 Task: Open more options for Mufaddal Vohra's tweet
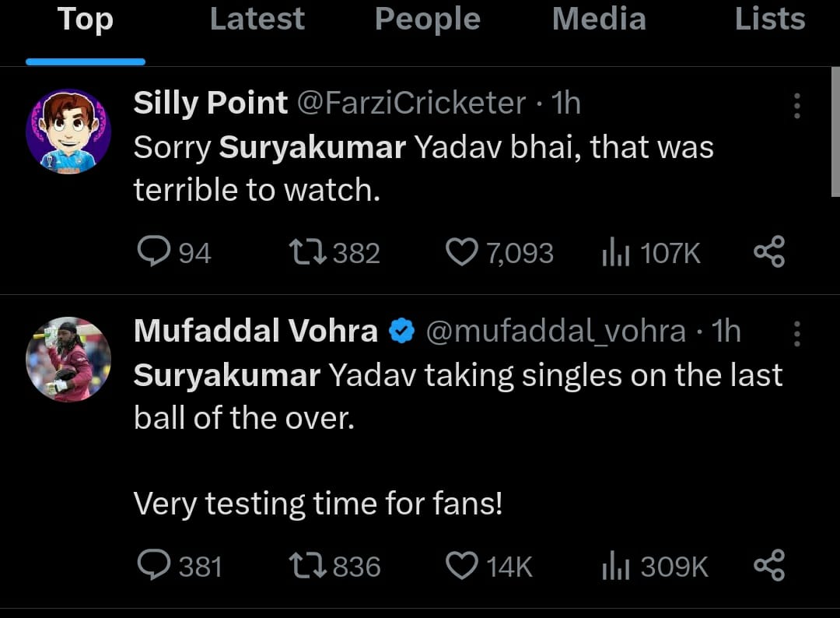coord(796,333)
